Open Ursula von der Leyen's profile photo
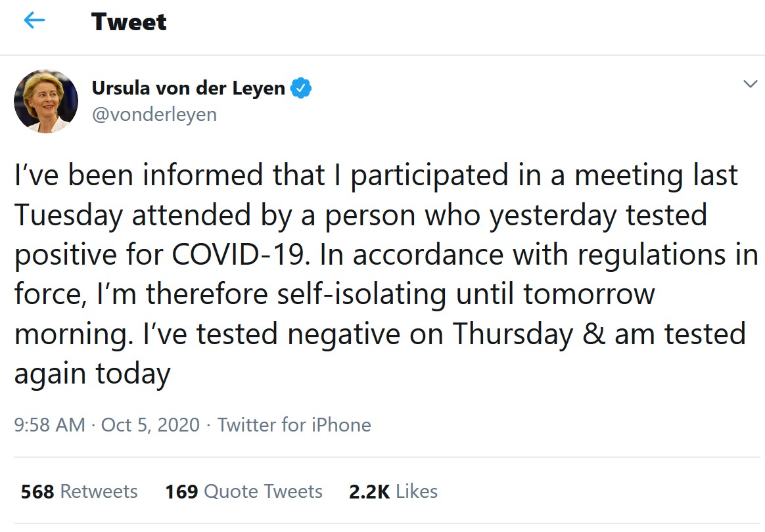Screen dimensions: 765x532 46,101
